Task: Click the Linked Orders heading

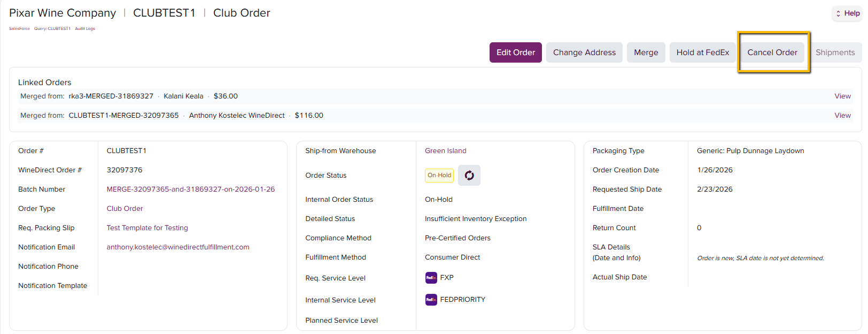Action: pyautogui.click(x=45, y=82)
